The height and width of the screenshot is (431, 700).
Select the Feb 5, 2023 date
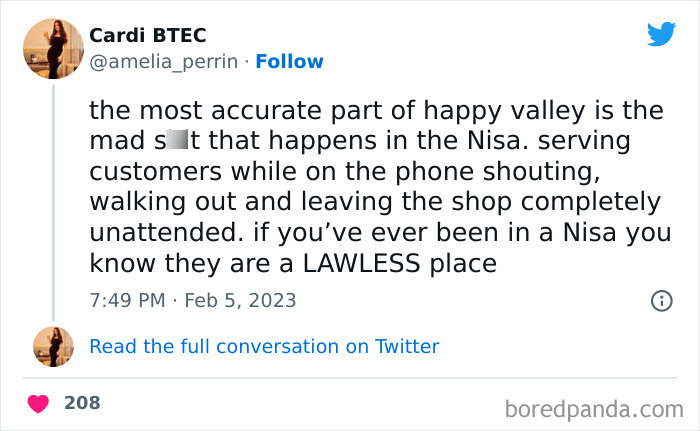point(239,300)
